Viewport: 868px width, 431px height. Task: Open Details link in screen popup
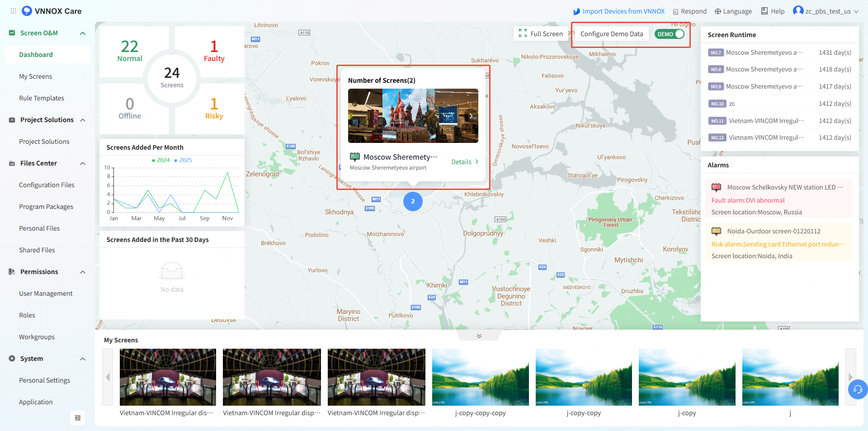[x=465, y=162]
